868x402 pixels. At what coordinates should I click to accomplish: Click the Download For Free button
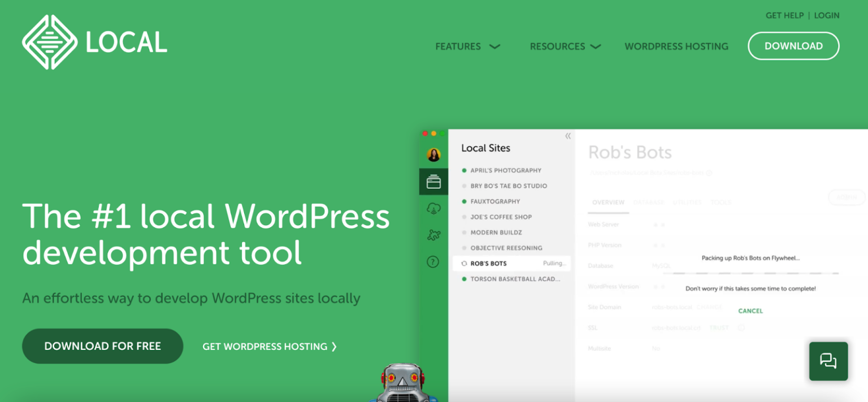[102, 346]
